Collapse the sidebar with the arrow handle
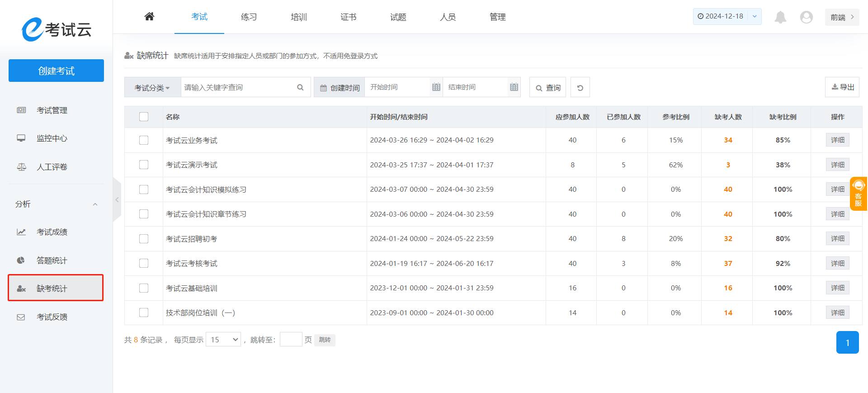Viewport: 868px width, 393px height. (x=117, y=199)
